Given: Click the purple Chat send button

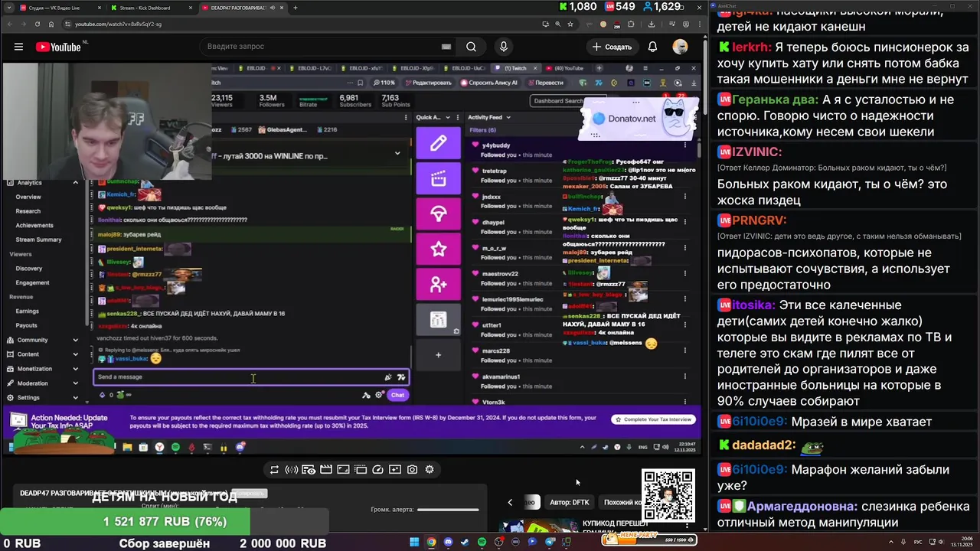Looking at the screenshot, I should [397, 395].
